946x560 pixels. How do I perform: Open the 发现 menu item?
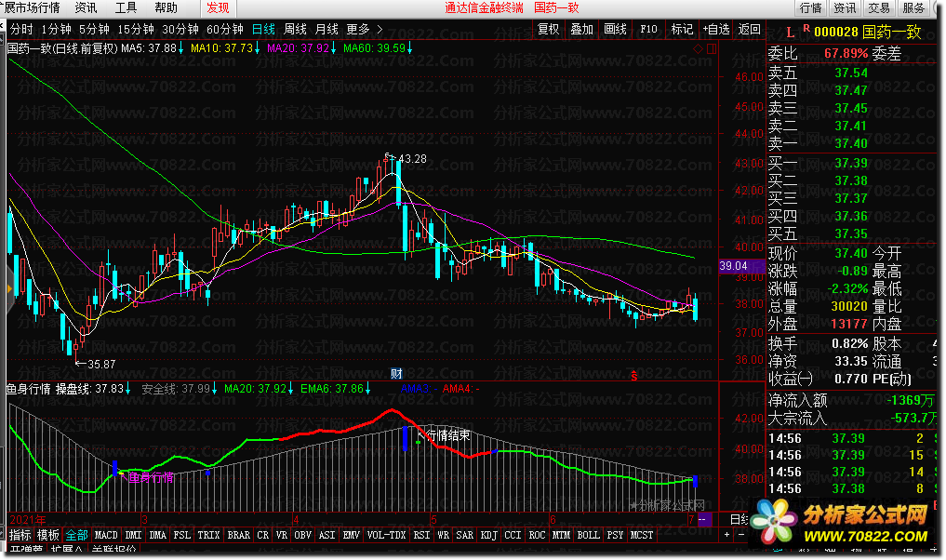pos(218,7)
